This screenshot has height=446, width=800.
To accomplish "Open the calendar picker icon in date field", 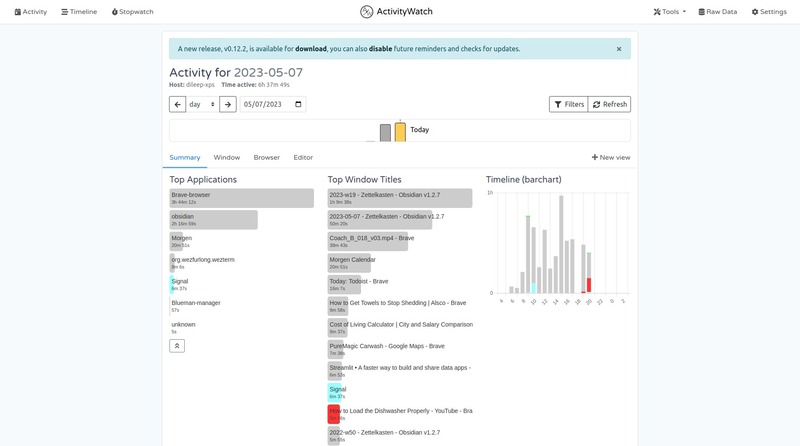I will [x=298, y=104].
